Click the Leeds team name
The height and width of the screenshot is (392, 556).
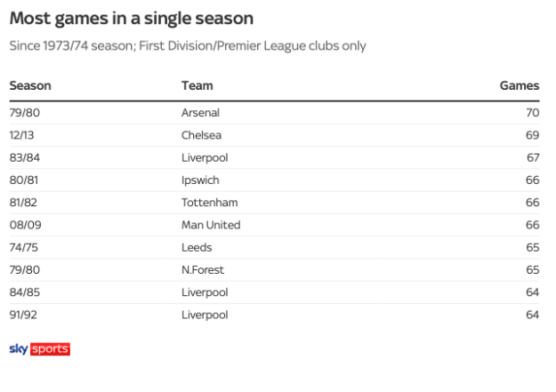point(197,247)
